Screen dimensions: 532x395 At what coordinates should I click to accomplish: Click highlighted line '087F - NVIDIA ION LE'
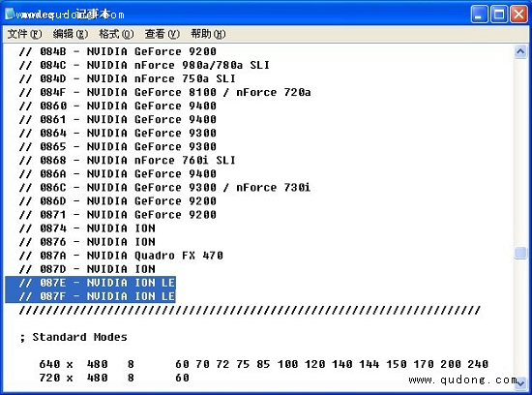(90, 296)
